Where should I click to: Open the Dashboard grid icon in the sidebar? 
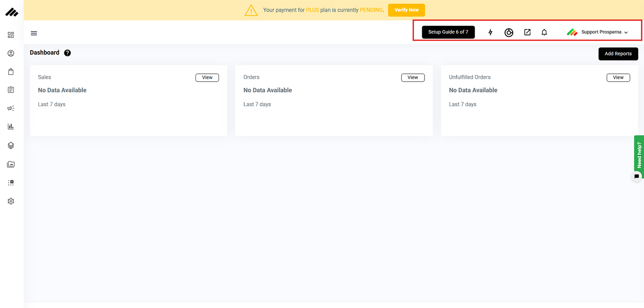click(x=11, y=35)
